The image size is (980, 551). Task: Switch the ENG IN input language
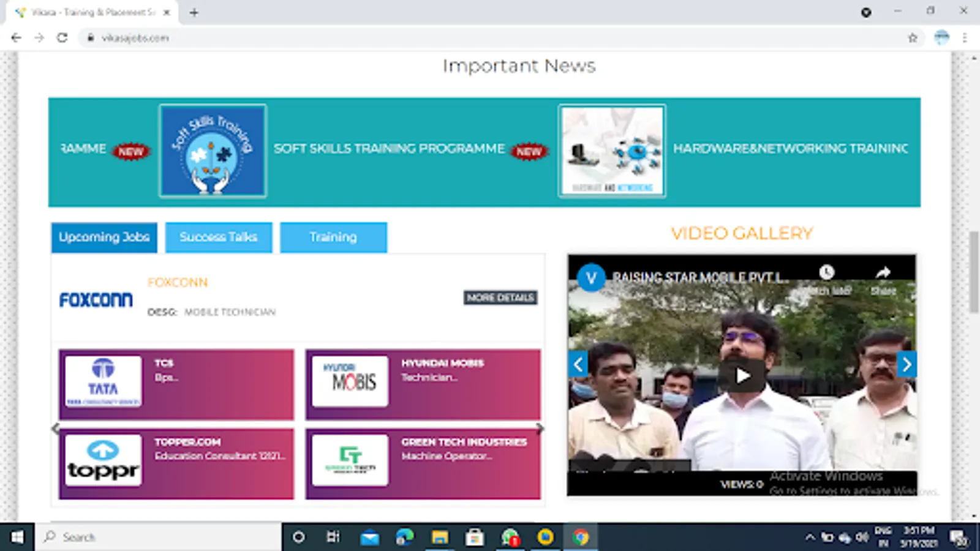pyautogui.click(x=883, y=537)
